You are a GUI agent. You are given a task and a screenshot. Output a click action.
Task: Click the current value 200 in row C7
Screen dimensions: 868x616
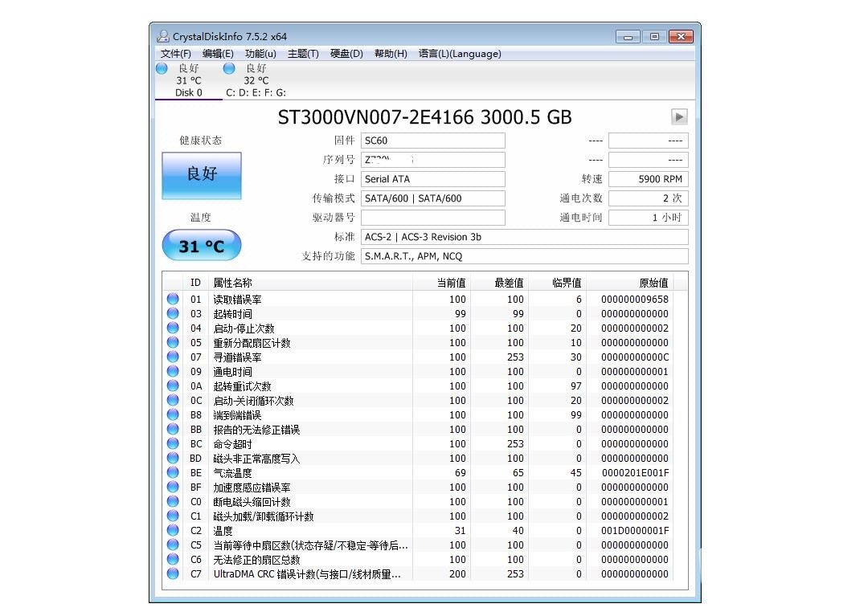pos(457,574)
